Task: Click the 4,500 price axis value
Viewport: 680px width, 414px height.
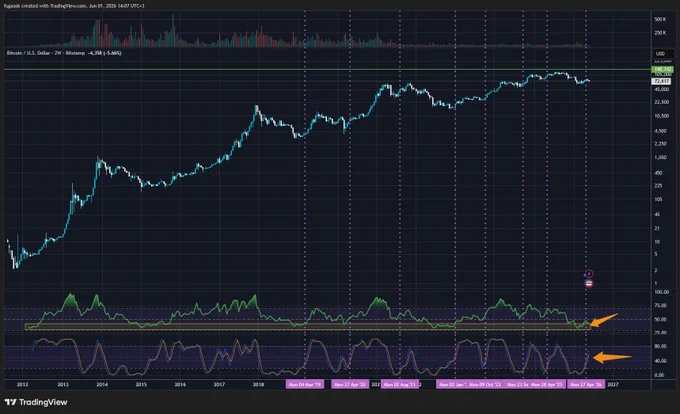Action: click(660, 131)
